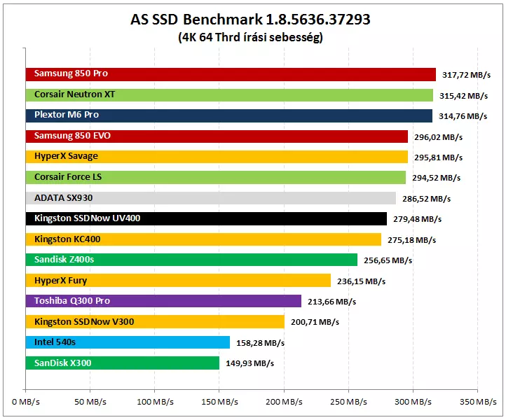This screenshot has height=420, width=506.
Task: Click the value label "296,02 MB/s"
Action: (438, 137)
